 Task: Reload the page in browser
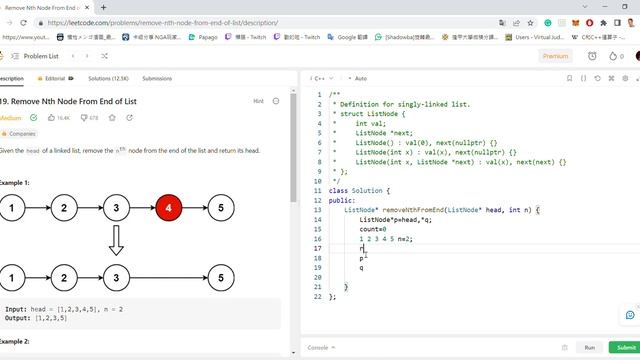coord(23,23)
